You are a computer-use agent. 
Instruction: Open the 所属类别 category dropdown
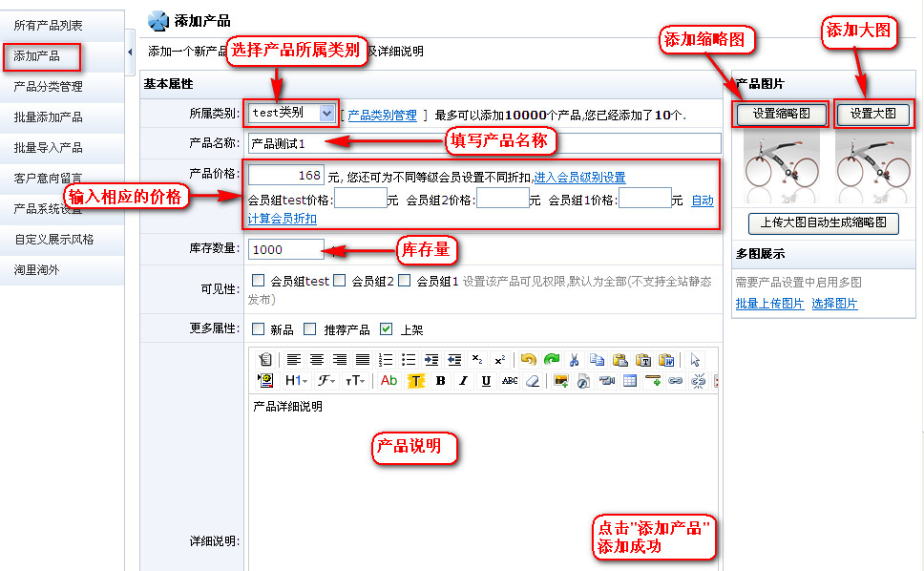(326, 113)
